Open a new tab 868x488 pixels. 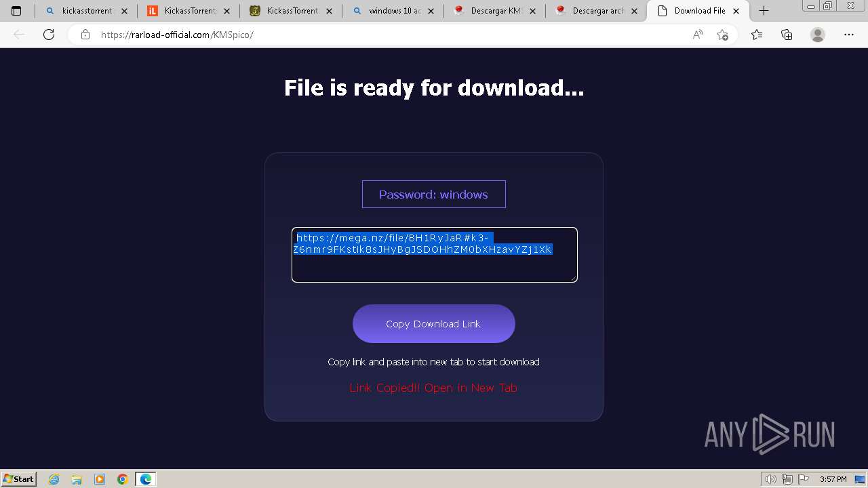coord(764,11)
